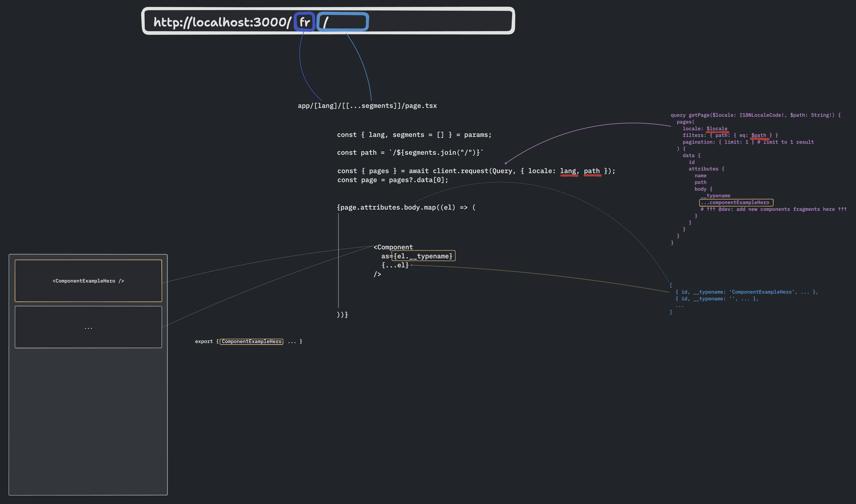Click the @dev add new components comment
856x504 pixels.
click(773, 209)
